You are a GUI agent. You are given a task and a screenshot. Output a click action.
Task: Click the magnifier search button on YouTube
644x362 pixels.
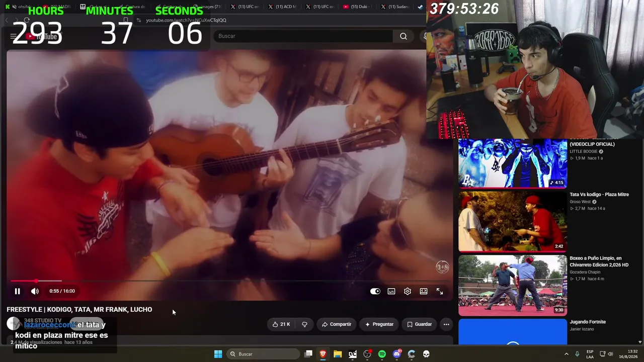click(x=404, y=36)
